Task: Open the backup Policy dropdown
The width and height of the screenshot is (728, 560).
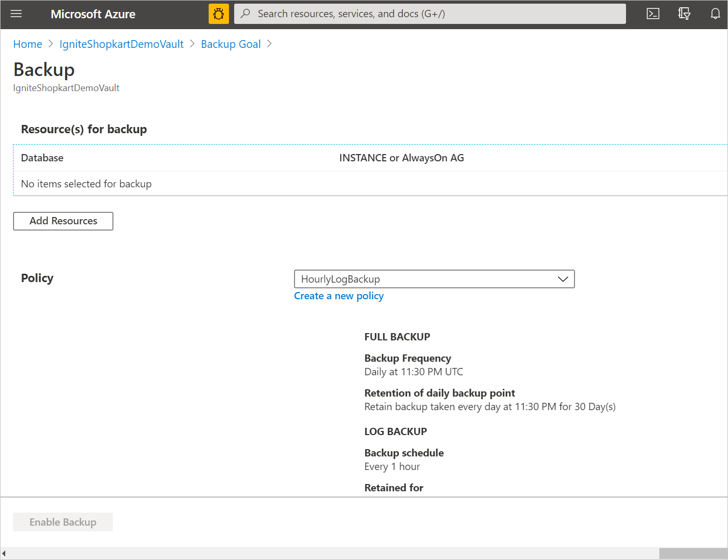Action: pos(434,279)
